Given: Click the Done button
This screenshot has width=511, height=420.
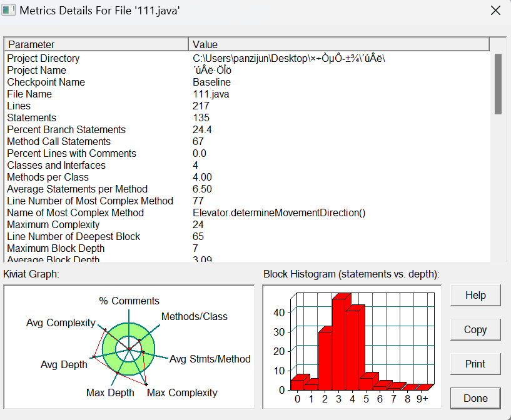Looking at the screenshot, I should 475,398.
